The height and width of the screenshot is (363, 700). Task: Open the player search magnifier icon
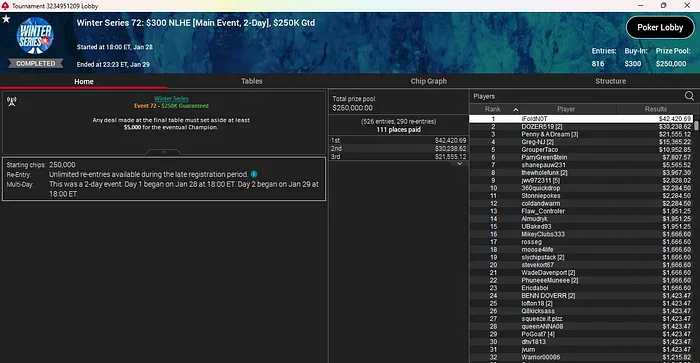click(x=689, y=96)
